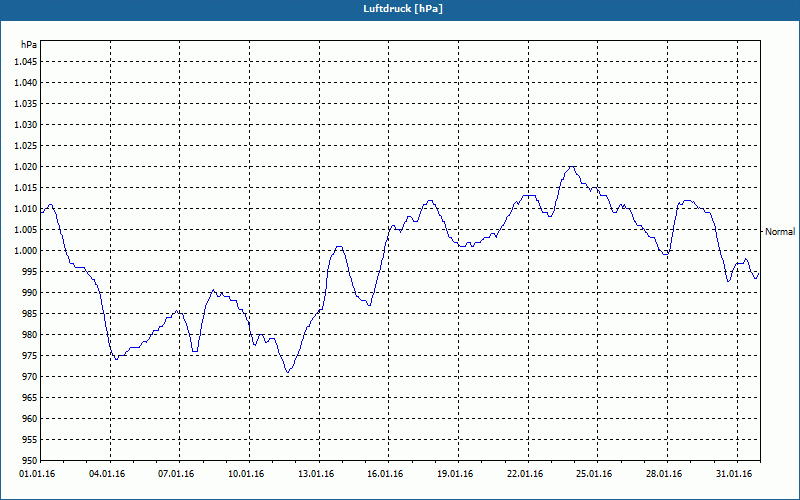The image size is (800, 500).
Task: Click the 19.01.16 date label
Action: (455, 474)
